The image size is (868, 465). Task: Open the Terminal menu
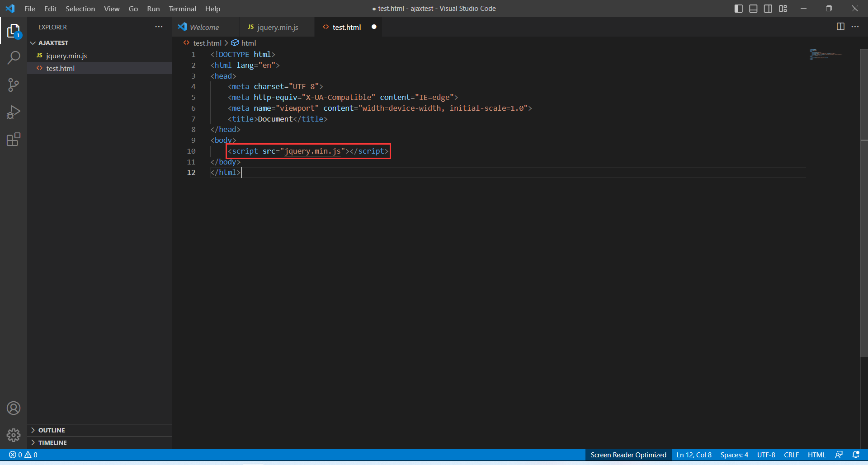pos(182,9)
